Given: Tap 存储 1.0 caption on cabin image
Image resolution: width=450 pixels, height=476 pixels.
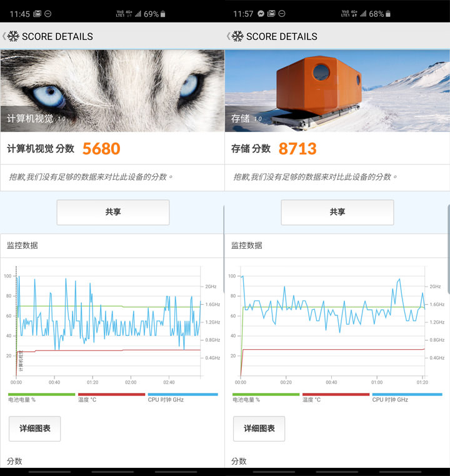Looking at the screenshot, I should [246, 119].
